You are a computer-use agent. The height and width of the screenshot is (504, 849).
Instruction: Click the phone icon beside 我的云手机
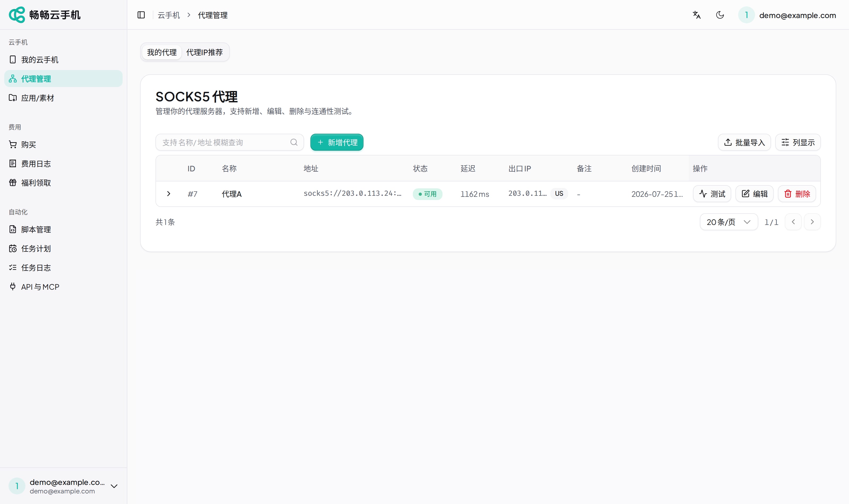click(12, 59)
